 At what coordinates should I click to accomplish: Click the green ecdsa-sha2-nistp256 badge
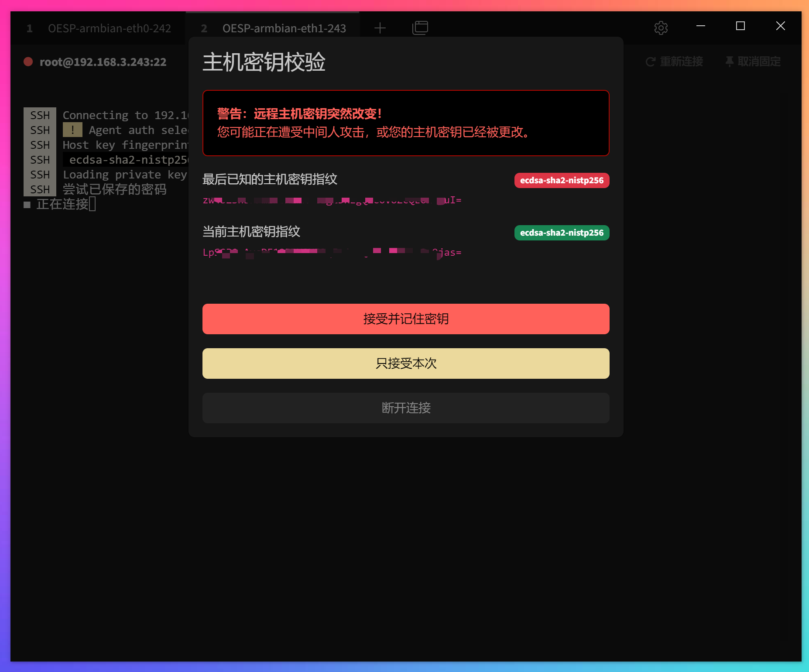[x=562, y=233]
